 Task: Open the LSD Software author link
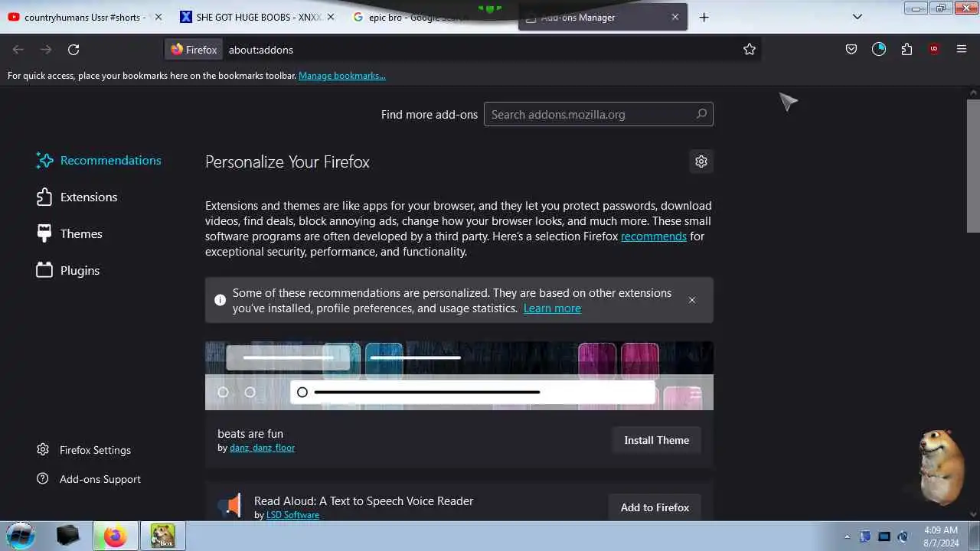[292, 515]
